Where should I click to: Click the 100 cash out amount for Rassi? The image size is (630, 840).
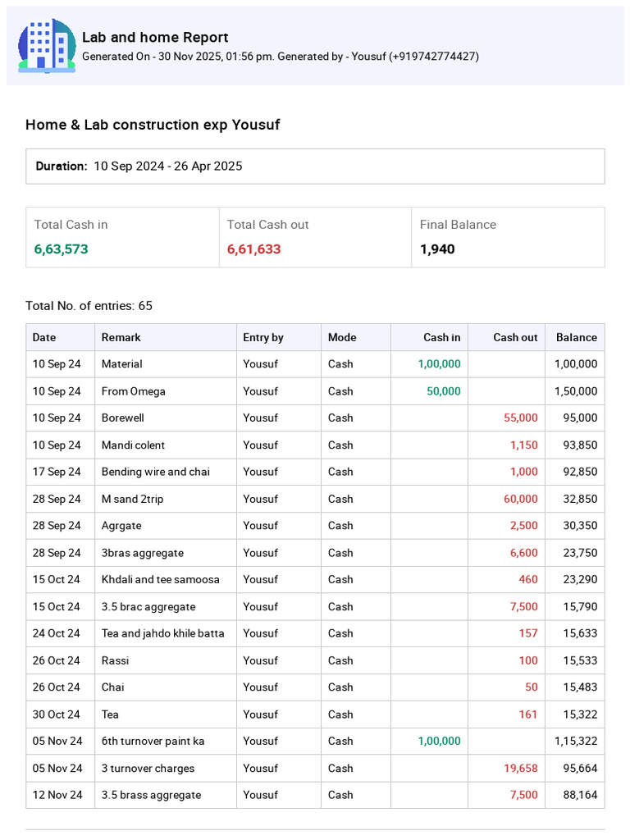tap(528, 660)
